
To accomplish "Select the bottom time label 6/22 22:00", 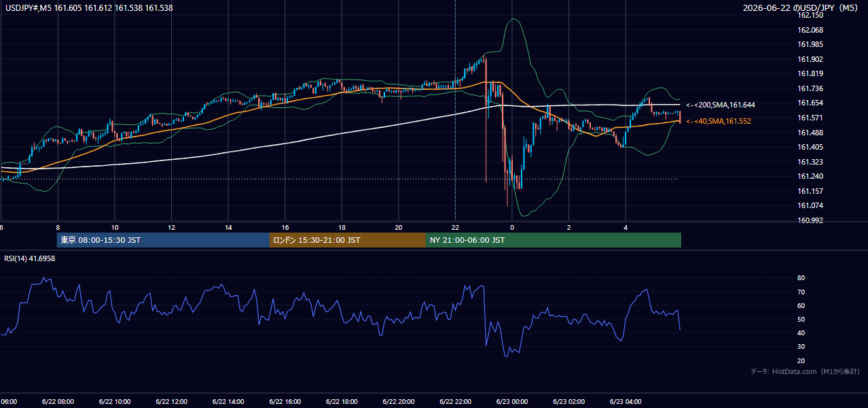I will coord(455,402).
